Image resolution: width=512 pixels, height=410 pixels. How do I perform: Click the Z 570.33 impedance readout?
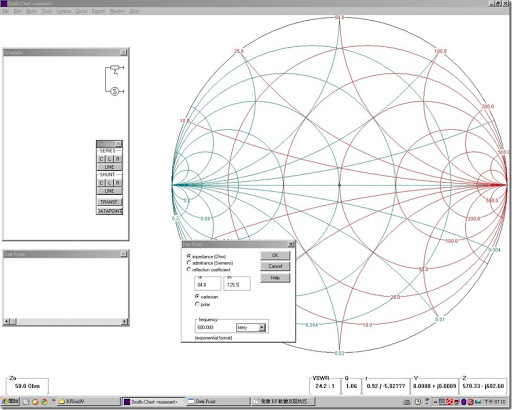tap(483, 386)
